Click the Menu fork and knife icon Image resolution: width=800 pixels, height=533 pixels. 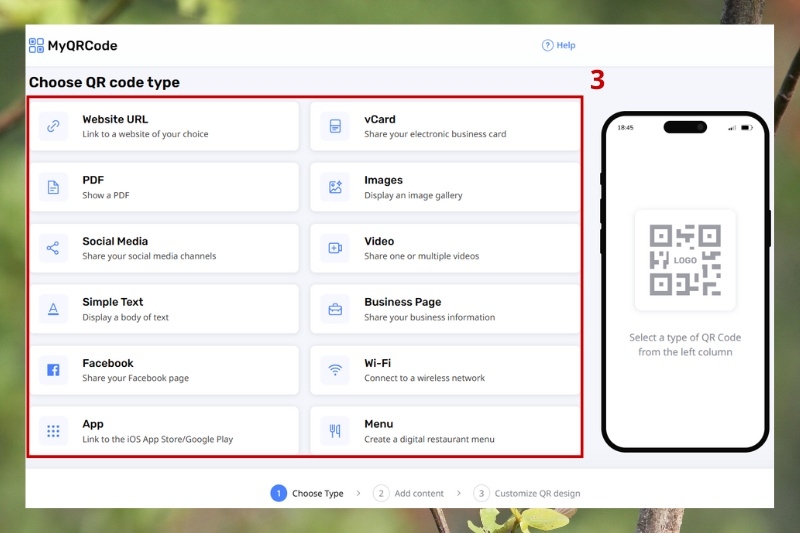pos(335,431)
